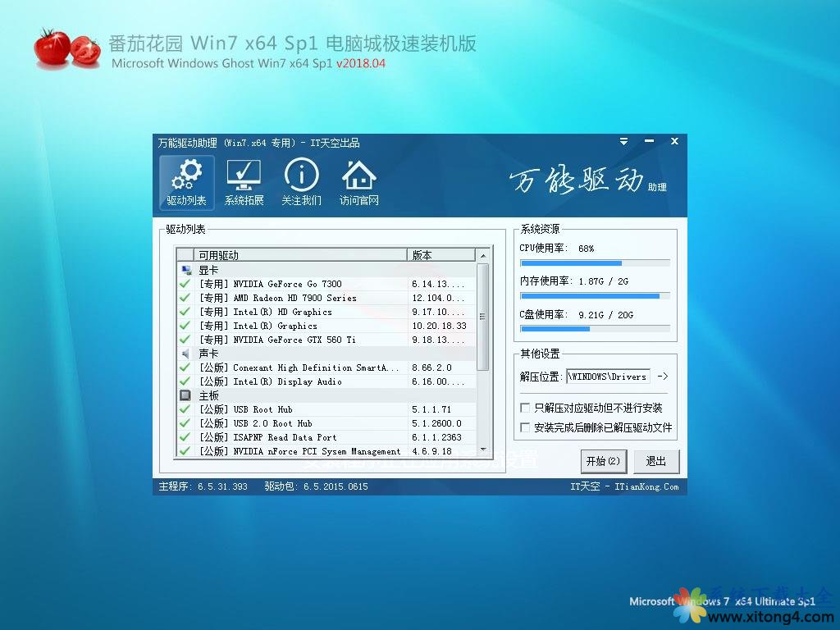840x630 pixels.
Task: Click the driver list scroll down arrow
Action: 482,450
